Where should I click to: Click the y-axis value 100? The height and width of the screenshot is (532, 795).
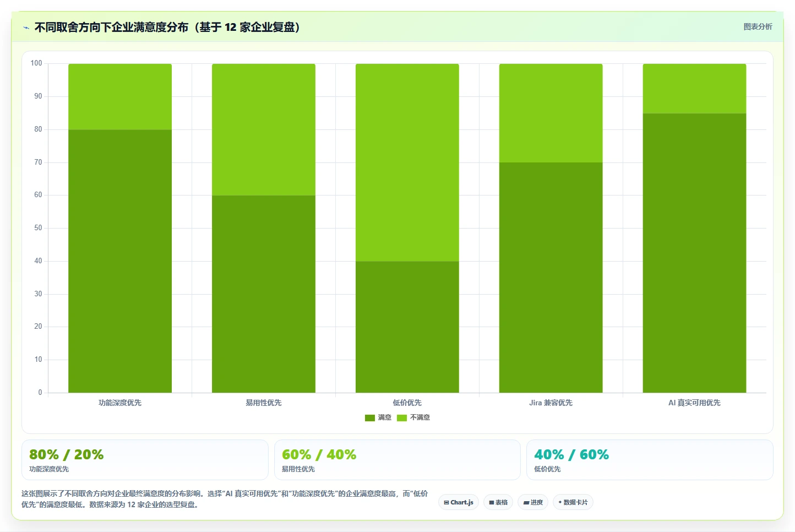[x=36, y=63]
